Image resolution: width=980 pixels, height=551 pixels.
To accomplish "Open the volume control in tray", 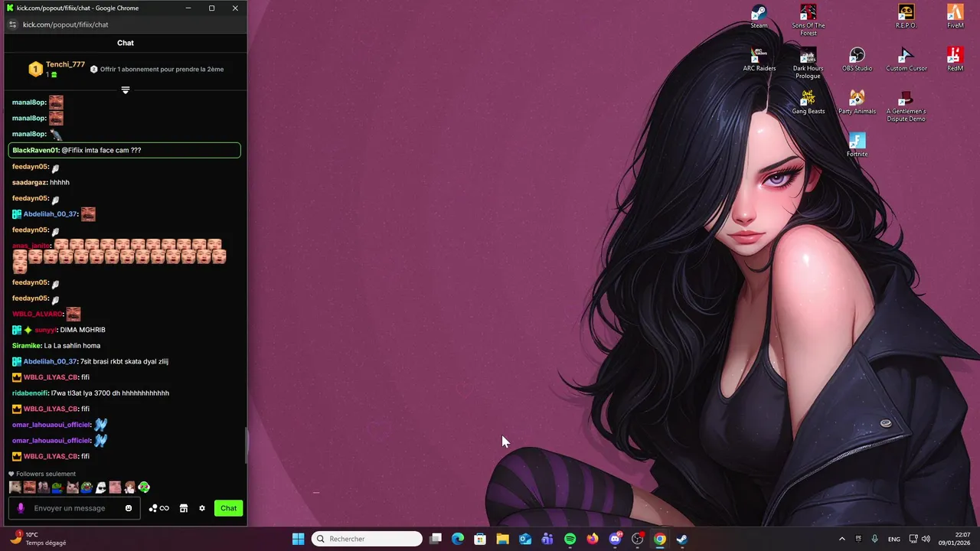I will [926, 539].
